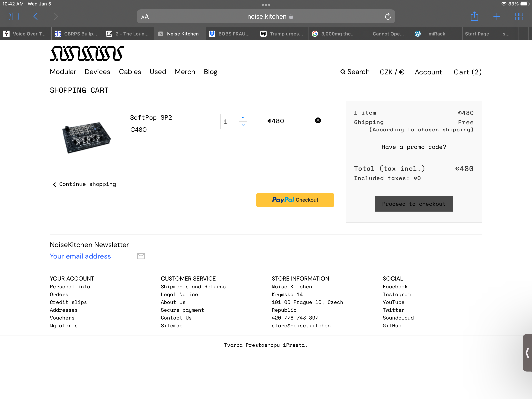Open the AA reader view options
Screen dimensions: 532x399
point(145,17)
